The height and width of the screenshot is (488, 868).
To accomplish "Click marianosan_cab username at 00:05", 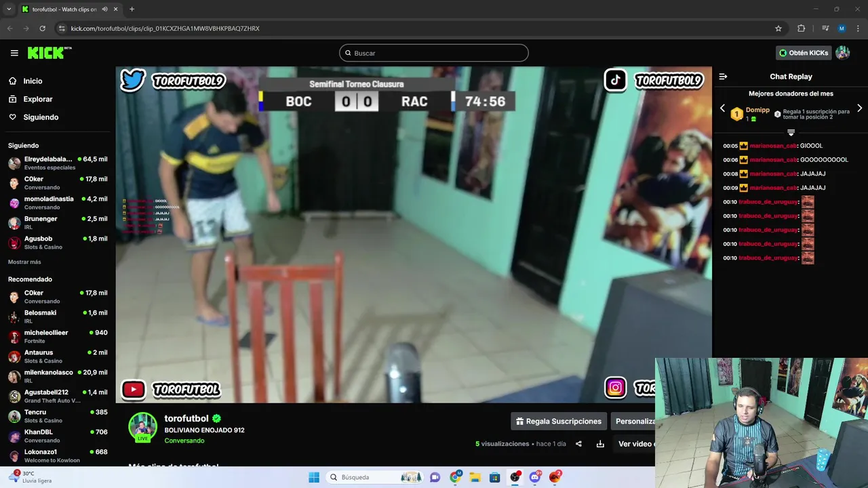I will tap(773, 146).
